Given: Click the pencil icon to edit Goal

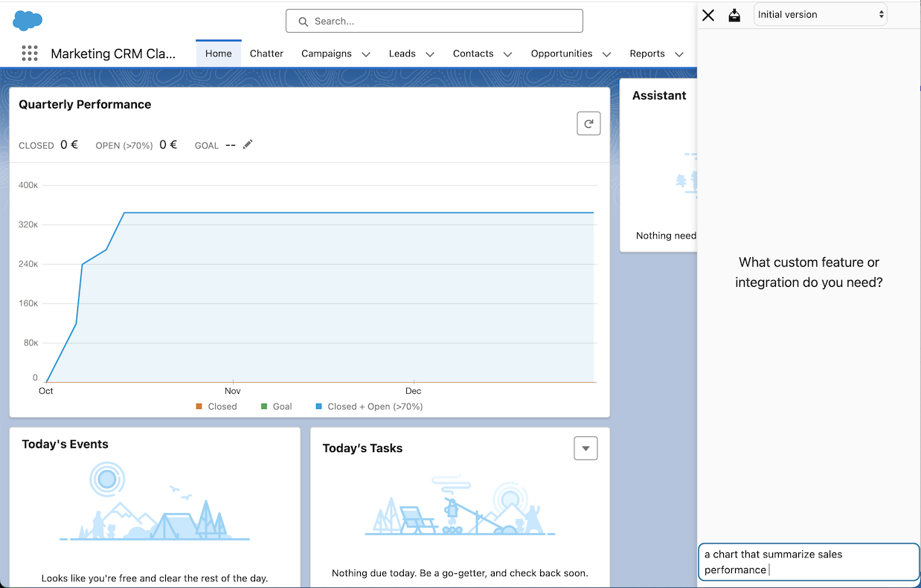Looking at the screenshot, I should pyautogui.click(x=248, y=144).
